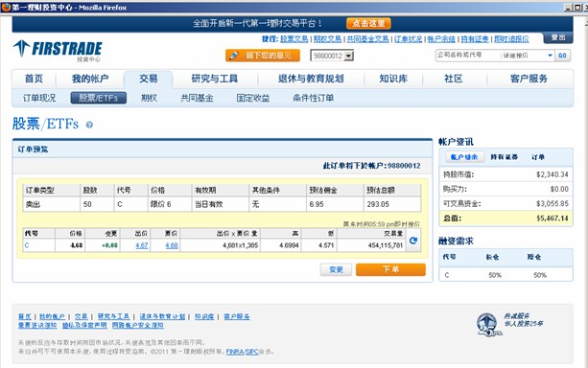Click the symbol C link in quote row
Viewport: 588px width, 368px height.
point(27,245)
